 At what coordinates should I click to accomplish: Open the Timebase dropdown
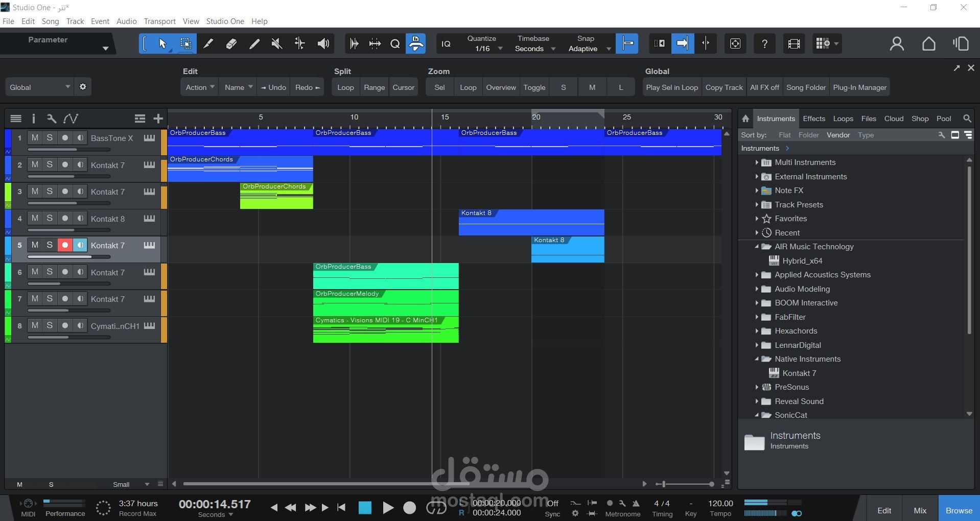click(x=534, y=49)
